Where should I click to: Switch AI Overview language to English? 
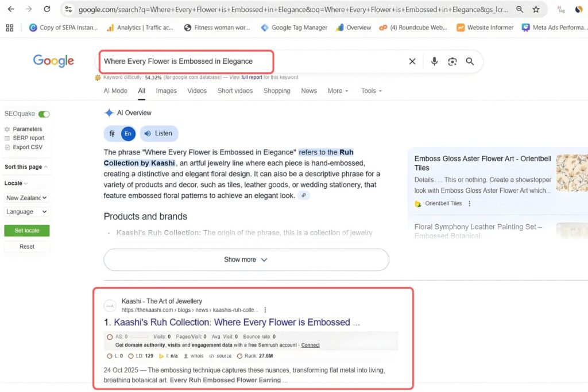(128, 133)
